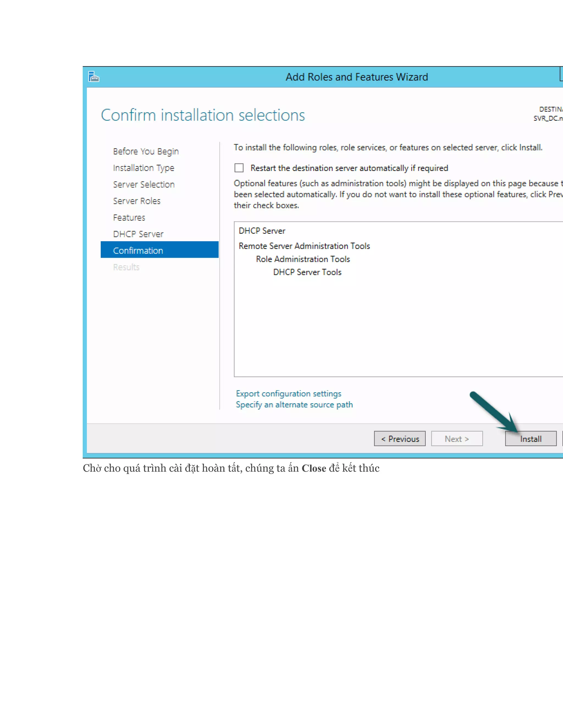Open the Features wizard page
Viewport: 563px width, 728px height.
tap(129, 218)
